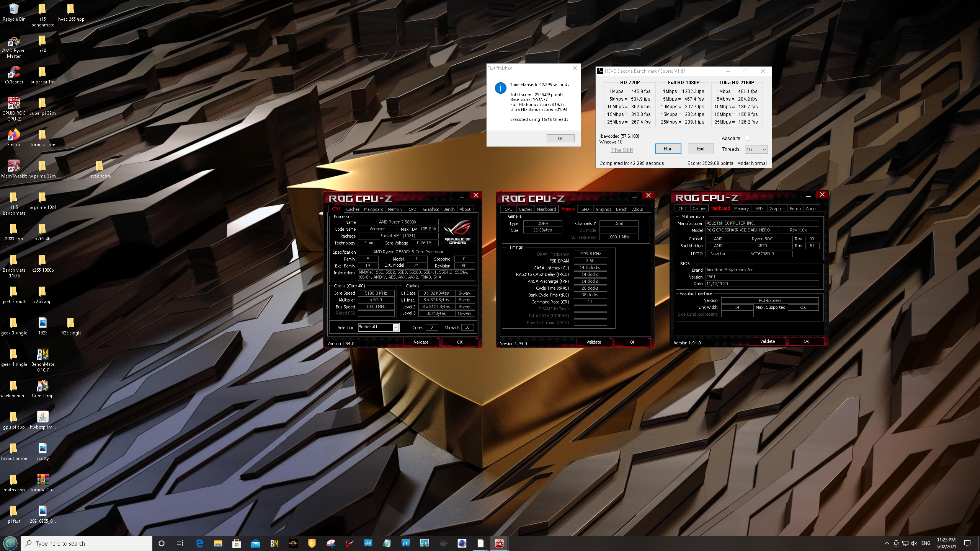Screen dimensions: 980x551
Task: Click the ENG language indicator
Action: point(926,543)
